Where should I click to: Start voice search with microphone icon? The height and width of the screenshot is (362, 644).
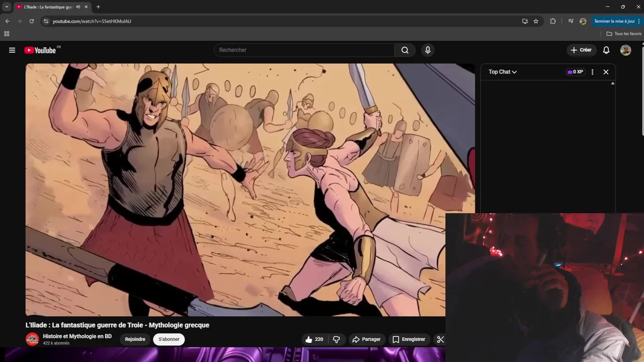[x=428, y=50]
